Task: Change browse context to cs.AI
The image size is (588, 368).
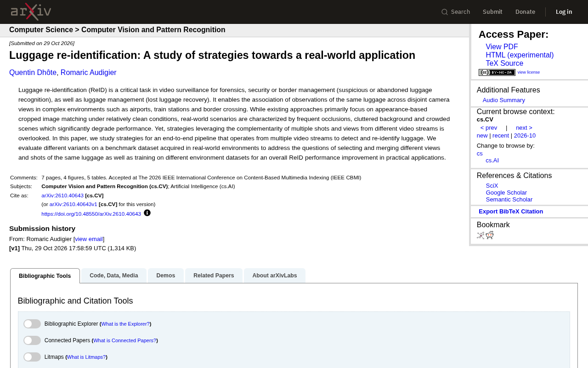Action: (492, 161)
